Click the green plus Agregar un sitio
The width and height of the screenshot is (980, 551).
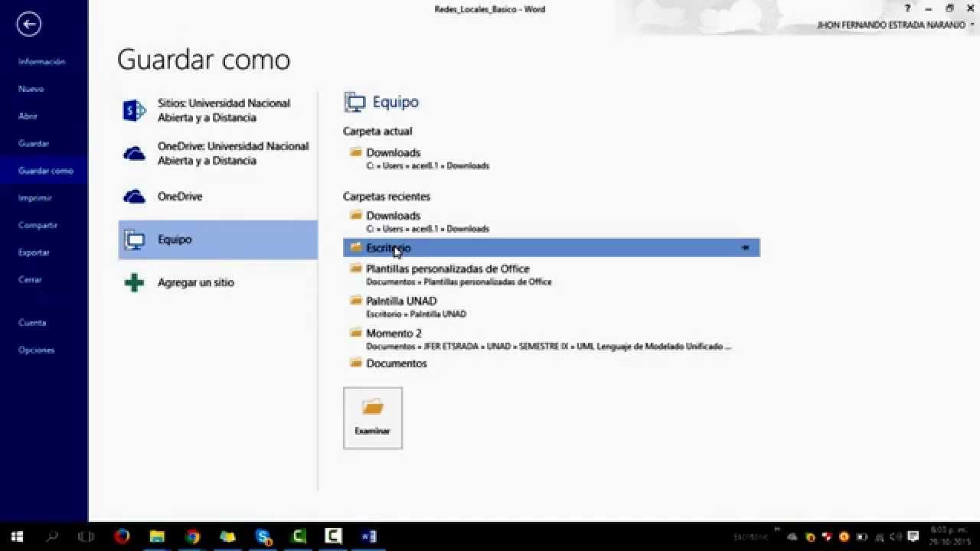click(x=134, y=282)
